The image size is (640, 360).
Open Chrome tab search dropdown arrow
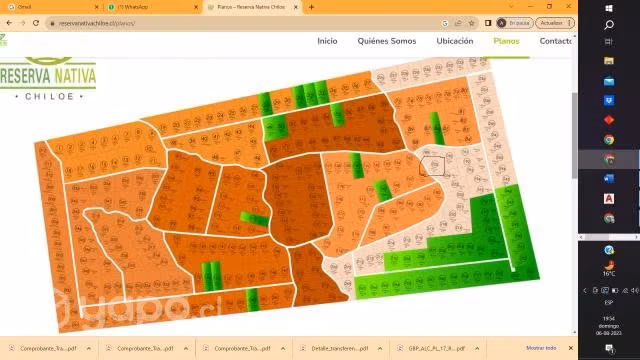click(511, 7)
